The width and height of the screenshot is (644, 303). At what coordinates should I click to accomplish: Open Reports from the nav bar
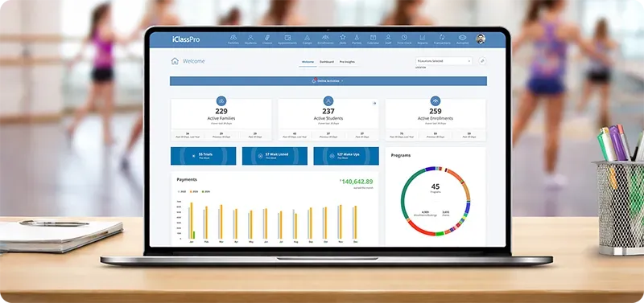click(x=423, y=39)
